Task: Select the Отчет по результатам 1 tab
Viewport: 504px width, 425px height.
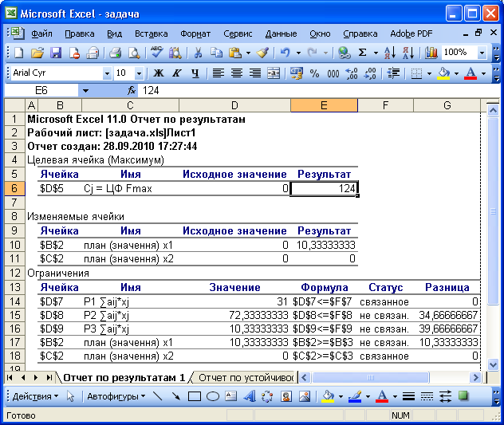Action: point(124,377)
